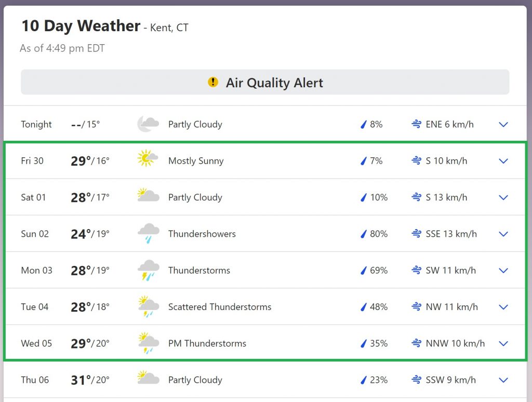Open the Air Quality Alert banner
Screen dimensions: 532x402
click(x=265, y=82)
